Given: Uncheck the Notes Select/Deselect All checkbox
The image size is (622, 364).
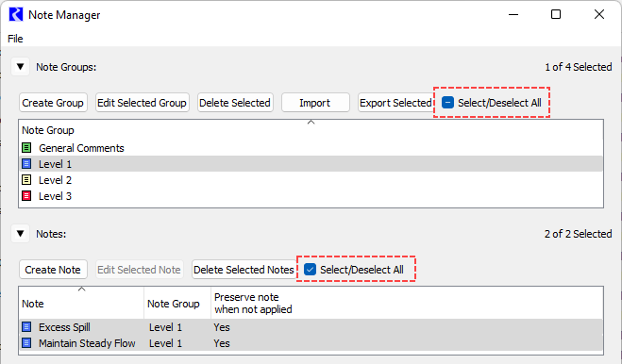Looking at the screenshot, I should (x=310, y=270).
